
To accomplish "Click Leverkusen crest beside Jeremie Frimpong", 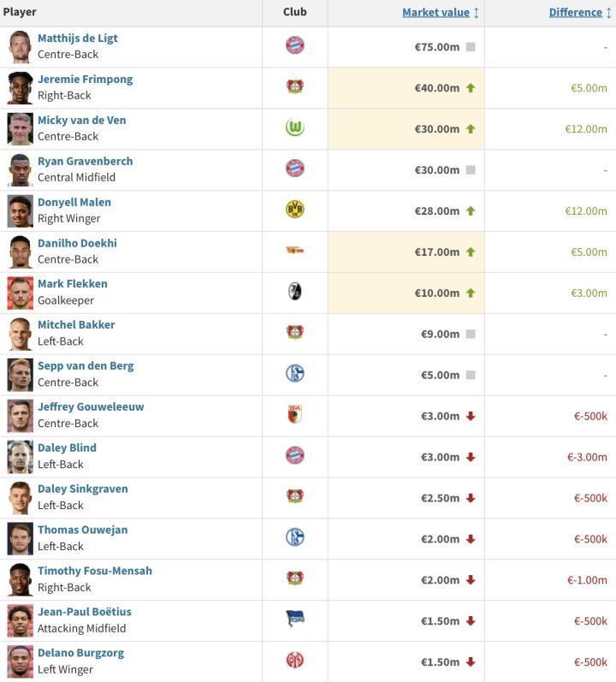I will (294, 86).
